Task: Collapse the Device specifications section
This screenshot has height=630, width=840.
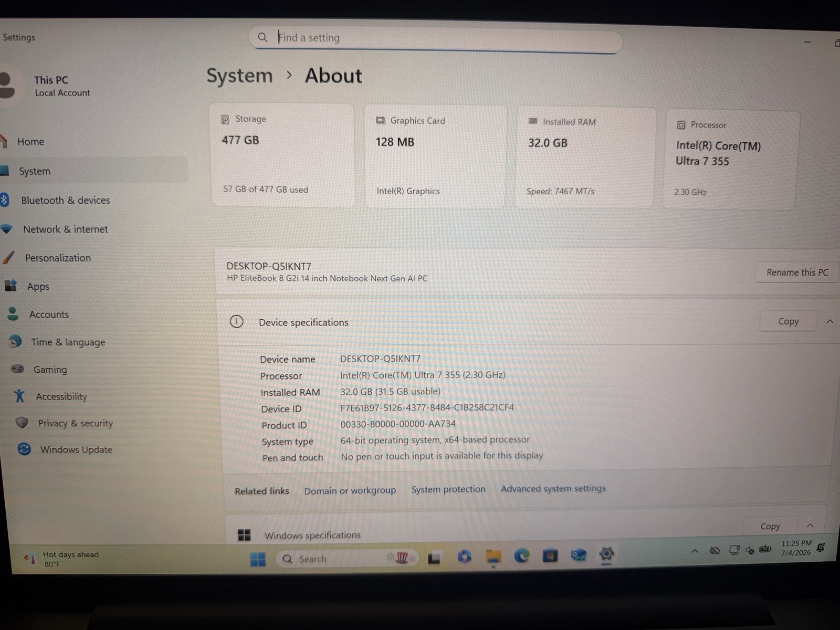Action: tap(830, 321)
